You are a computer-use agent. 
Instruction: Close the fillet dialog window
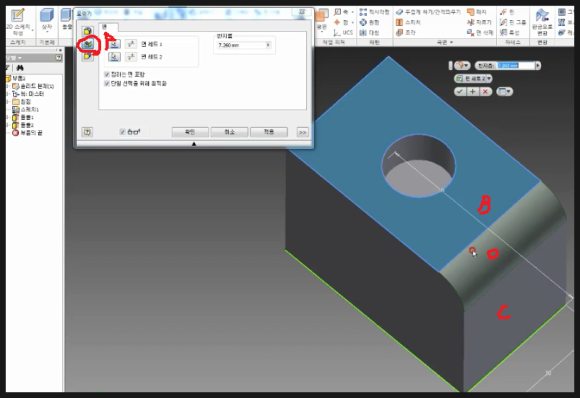[302, 12]
